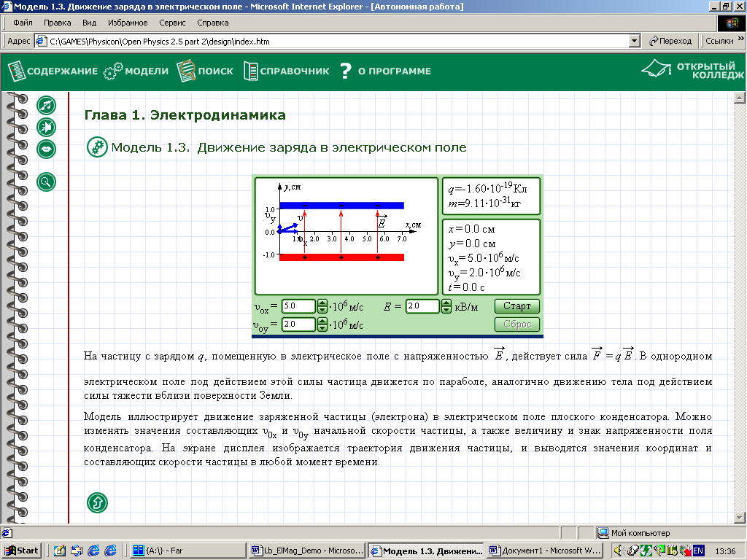
Task: Click the green up-arrow icon at page bottom
Action: click(97, 502)
